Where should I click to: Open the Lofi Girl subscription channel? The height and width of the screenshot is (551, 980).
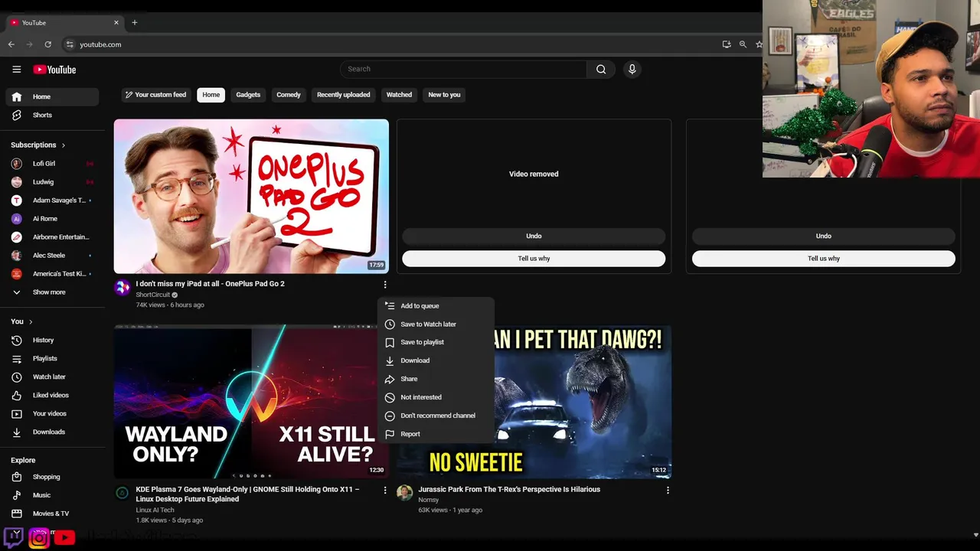coord(52,163)
